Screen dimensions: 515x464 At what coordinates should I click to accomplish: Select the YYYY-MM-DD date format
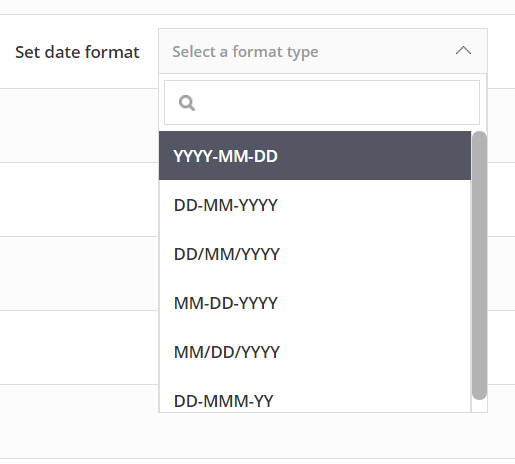(x=315, y=156)
